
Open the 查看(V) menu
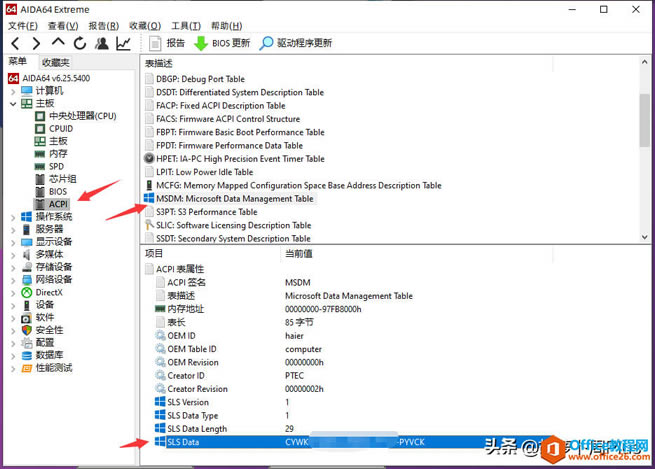(x=63, y=26)
